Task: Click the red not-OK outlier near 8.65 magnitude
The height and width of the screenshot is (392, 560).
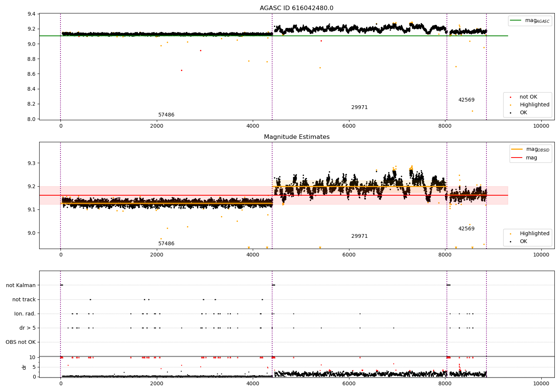Action: 181,70
